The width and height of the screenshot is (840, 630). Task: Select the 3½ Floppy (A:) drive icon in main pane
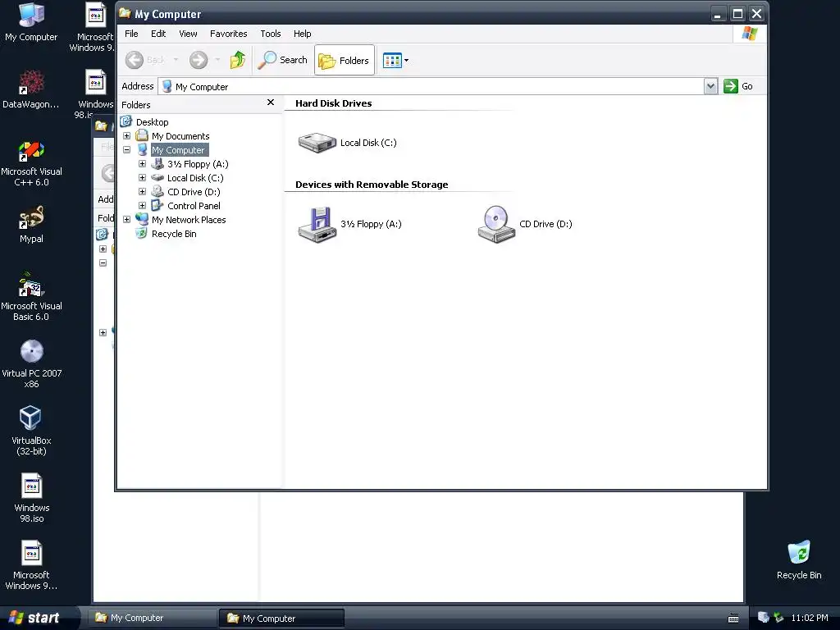317,225
